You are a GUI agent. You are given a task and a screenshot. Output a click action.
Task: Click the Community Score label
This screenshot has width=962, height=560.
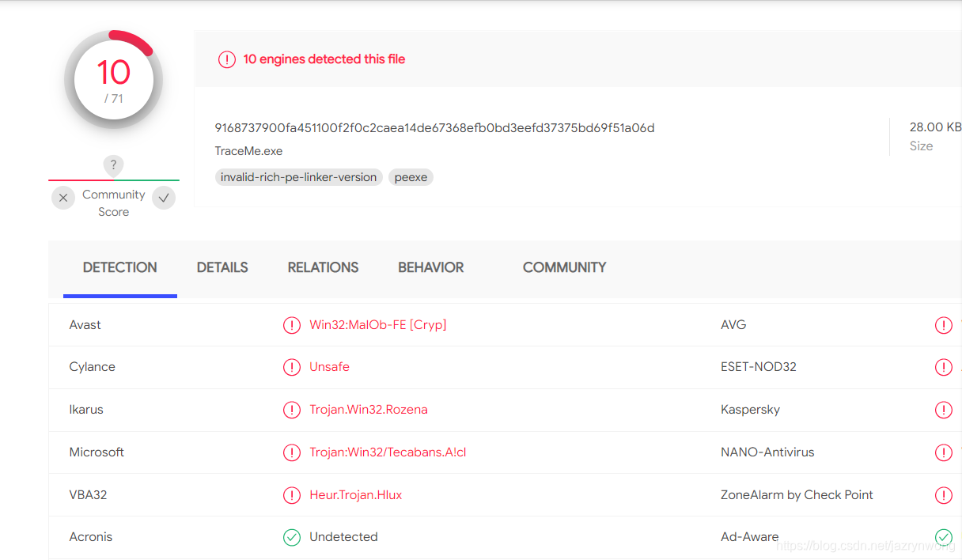point(114,203)
